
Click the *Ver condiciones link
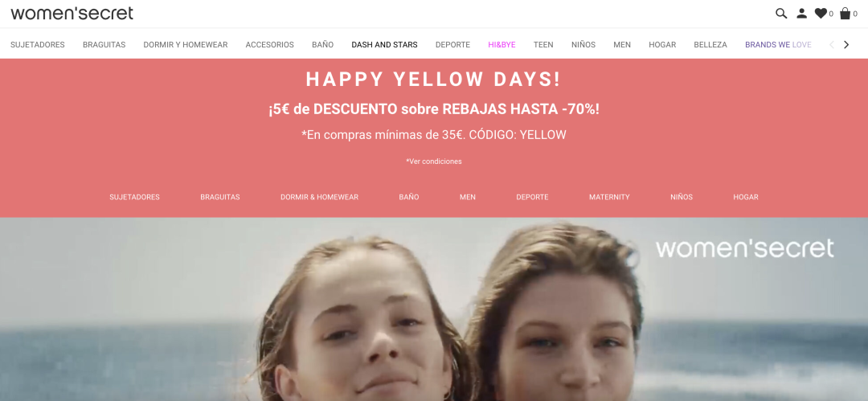point(434,162)
